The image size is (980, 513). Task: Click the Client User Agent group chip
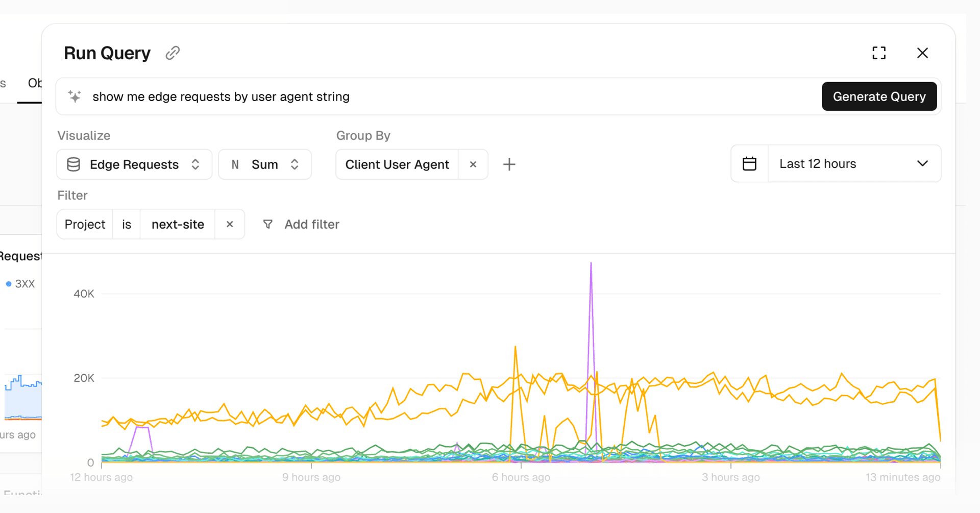pyautogui.click(x=397, y=164)
